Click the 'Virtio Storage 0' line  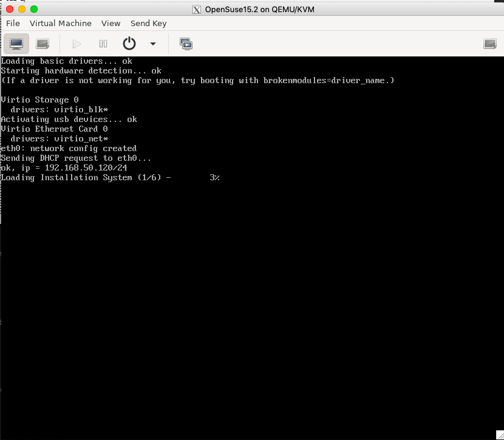[x=40, y=100]
